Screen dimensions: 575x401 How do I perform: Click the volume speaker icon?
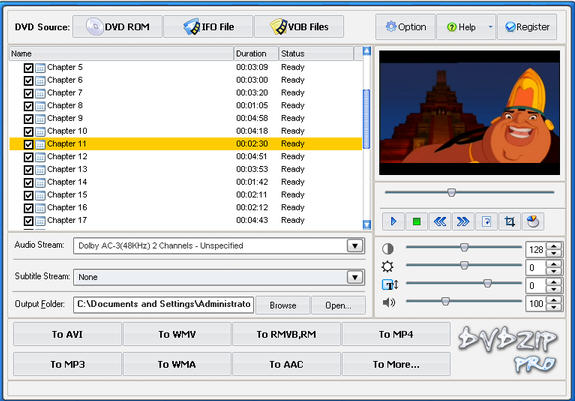click(388, 302)
